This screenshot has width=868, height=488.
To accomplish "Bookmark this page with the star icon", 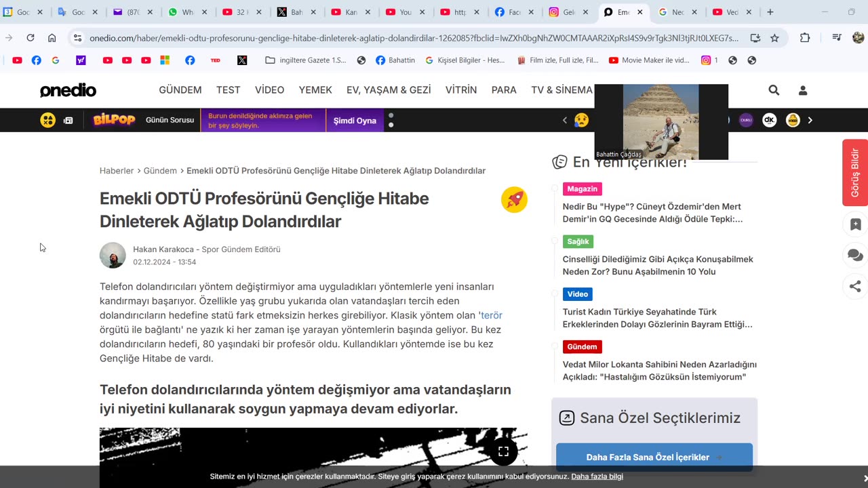I will [774, 38].
